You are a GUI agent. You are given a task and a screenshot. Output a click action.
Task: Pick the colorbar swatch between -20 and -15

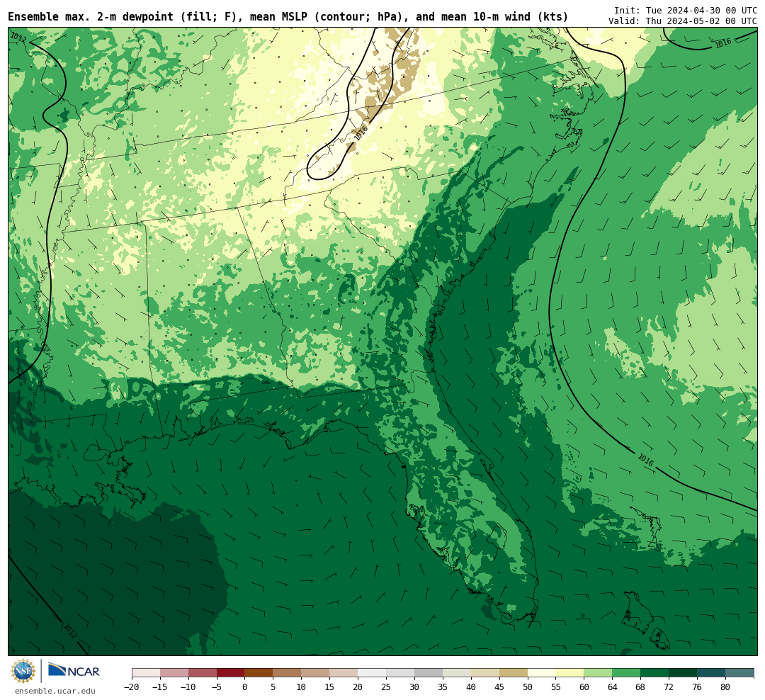(x=146, y=673)
